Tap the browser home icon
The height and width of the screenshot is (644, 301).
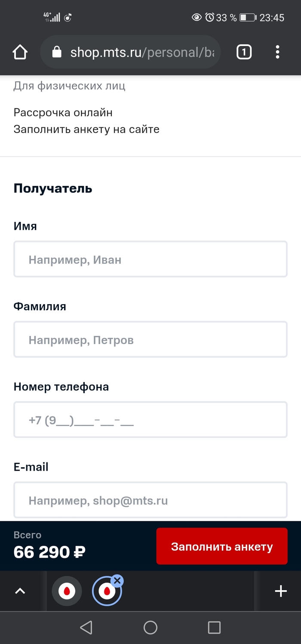pyautogui.click(x=20, y=52)
